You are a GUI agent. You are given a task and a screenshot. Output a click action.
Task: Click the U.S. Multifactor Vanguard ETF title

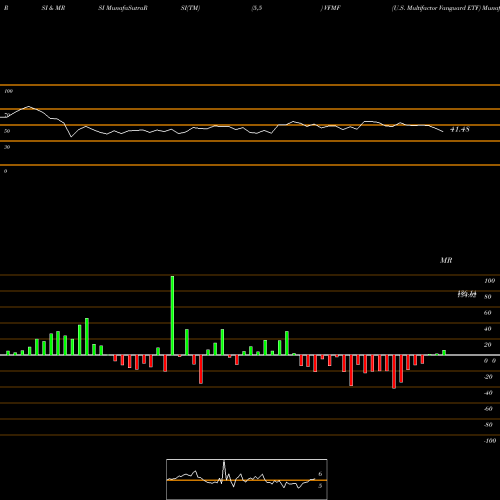436,8
